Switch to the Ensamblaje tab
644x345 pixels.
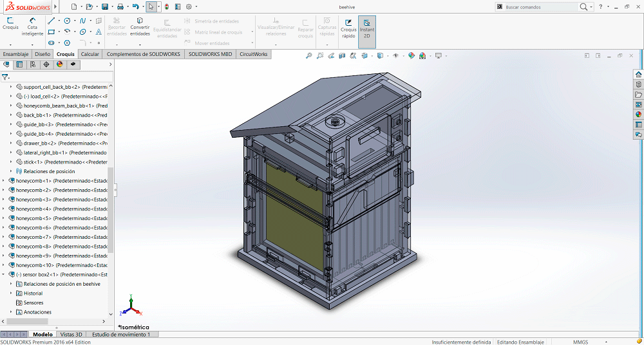15,54
